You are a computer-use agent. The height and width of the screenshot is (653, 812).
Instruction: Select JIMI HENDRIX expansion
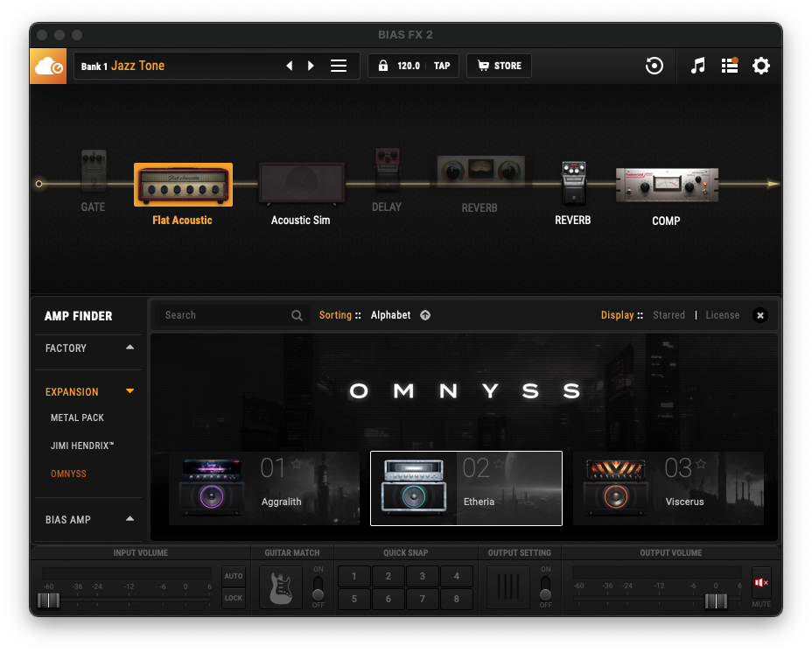click(82, 446)
